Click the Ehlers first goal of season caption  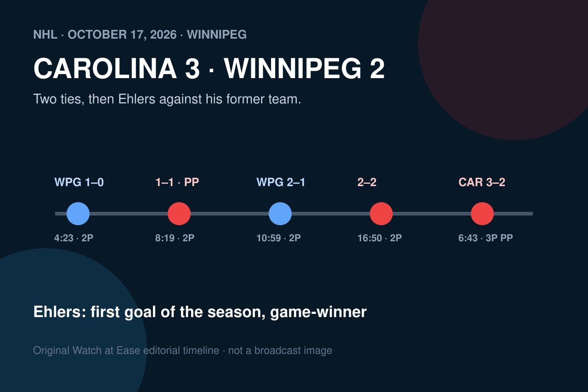(x=200, y=312)
